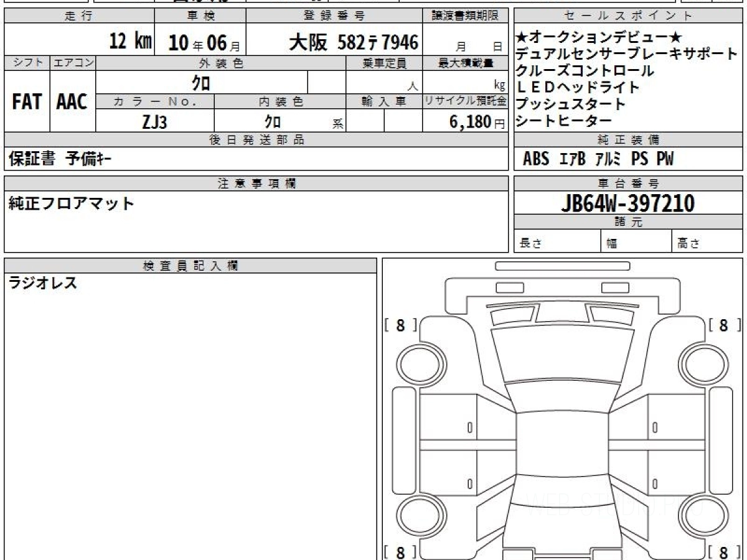Click the 純正装備 header
The height and width of the screenshot is (560, 747).
(629, 140)
